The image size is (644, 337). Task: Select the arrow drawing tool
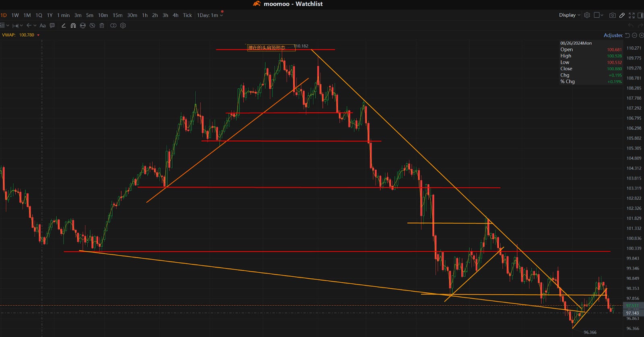29,25
